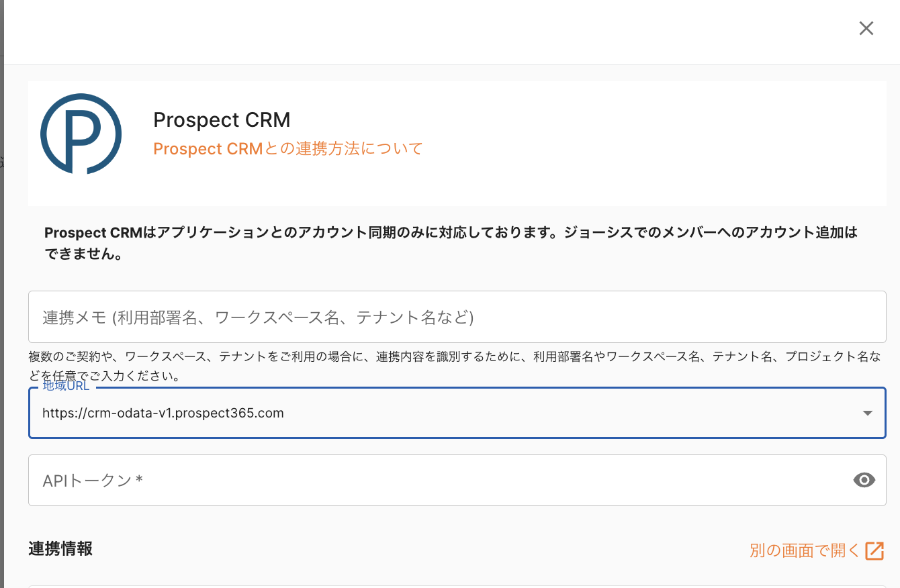Close the Prospect CRM integration dialog
This screenshot has height=588, width=900.
[866, 28]
